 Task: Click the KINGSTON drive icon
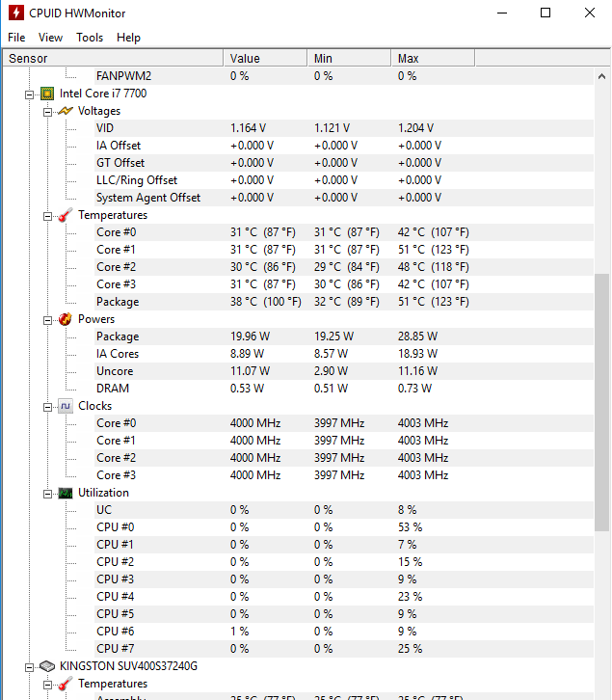[x=47, y=666]
